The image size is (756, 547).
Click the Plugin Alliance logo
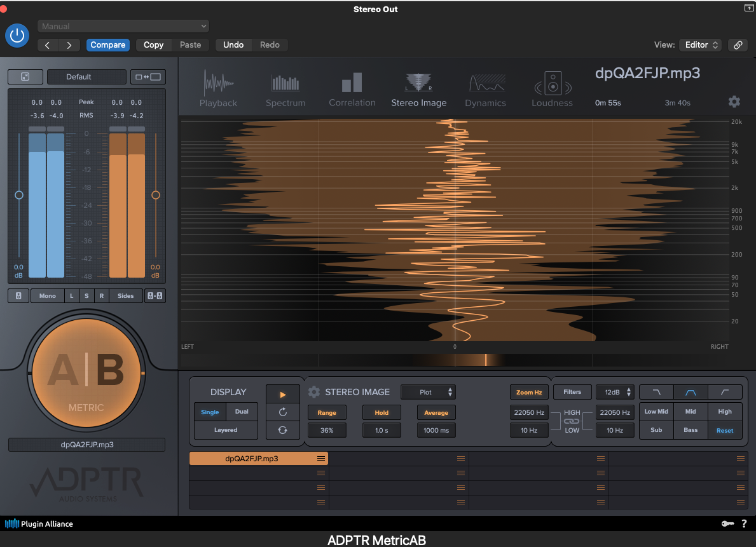point(39,524)
